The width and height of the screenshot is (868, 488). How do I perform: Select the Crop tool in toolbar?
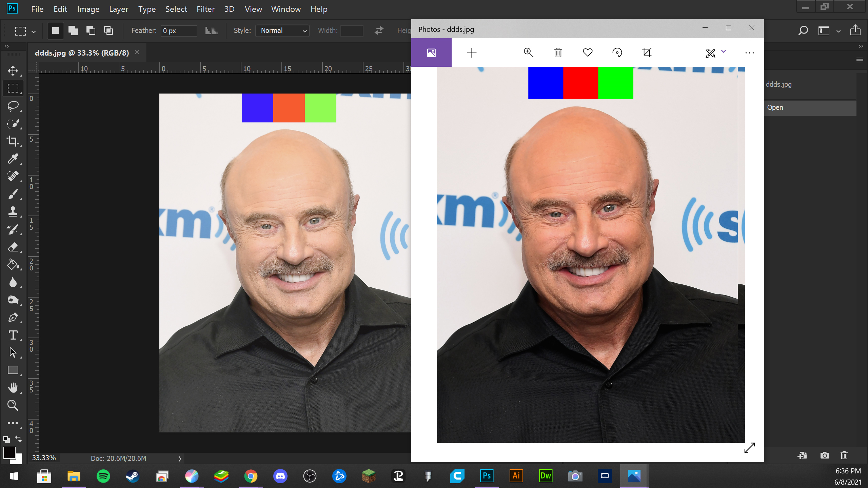tap(13, 141)
